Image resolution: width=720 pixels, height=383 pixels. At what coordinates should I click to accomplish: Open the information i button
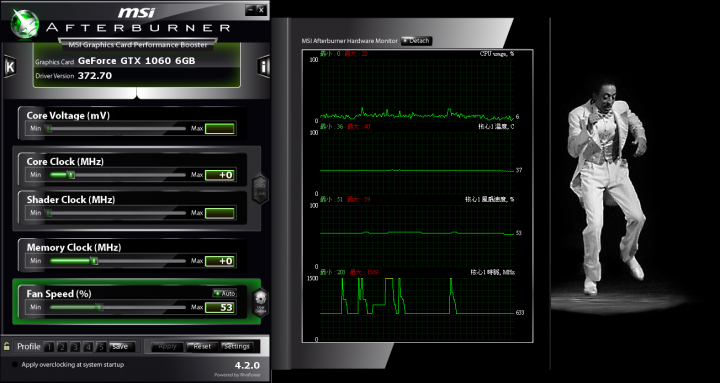tap(264, 67)
